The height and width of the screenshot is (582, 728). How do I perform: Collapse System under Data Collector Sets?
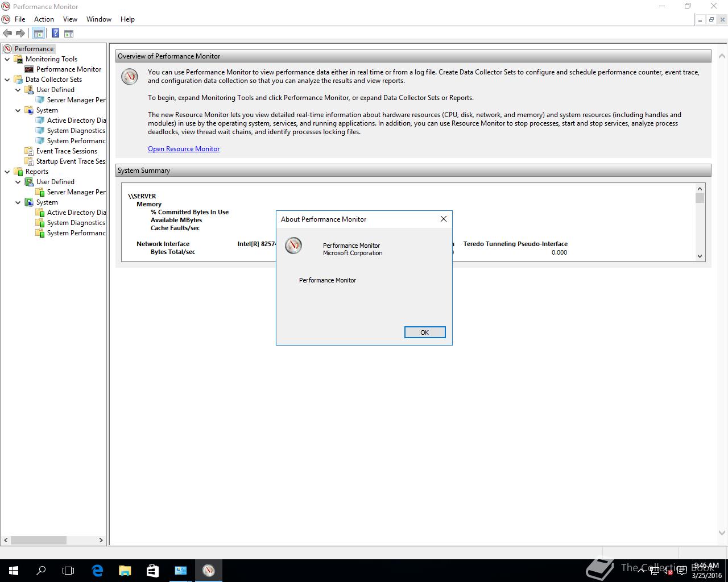click(x=18, y=110)
